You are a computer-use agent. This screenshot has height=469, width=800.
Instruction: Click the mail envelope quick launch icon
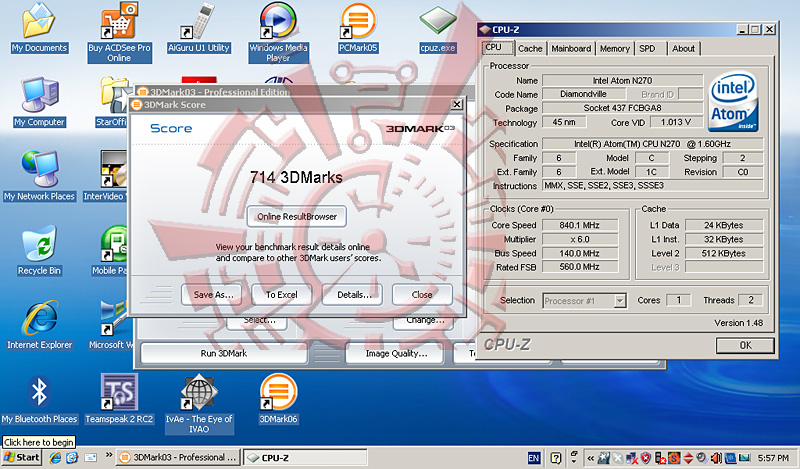pos(91,458)
